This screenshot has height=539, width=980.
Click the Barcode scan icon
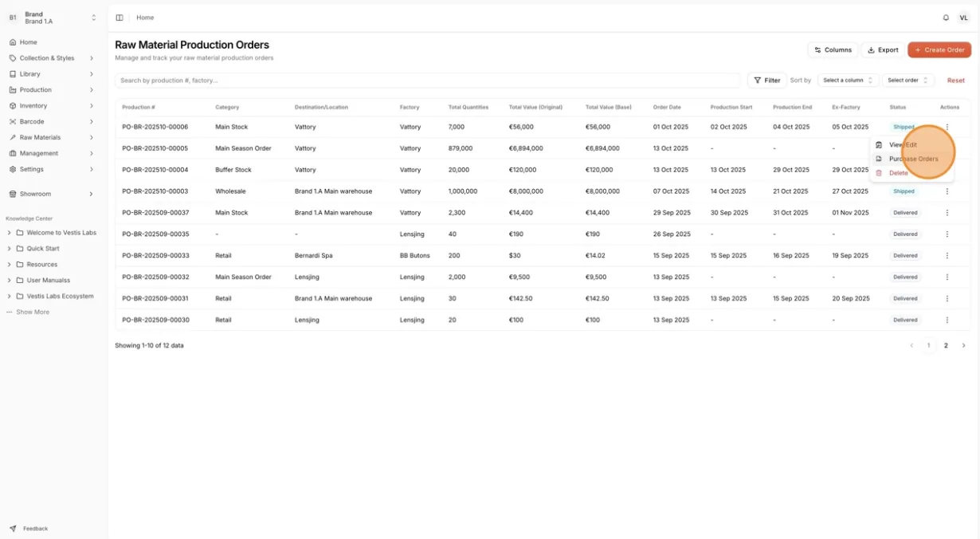pyautogui.click(x=13, y=122)
